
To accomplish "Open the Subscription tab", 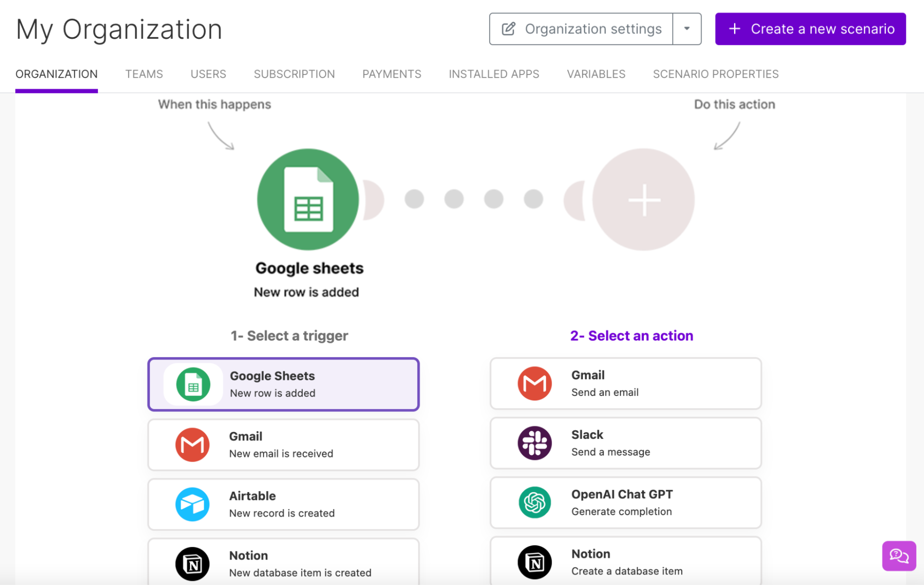I will coord(294,74).
